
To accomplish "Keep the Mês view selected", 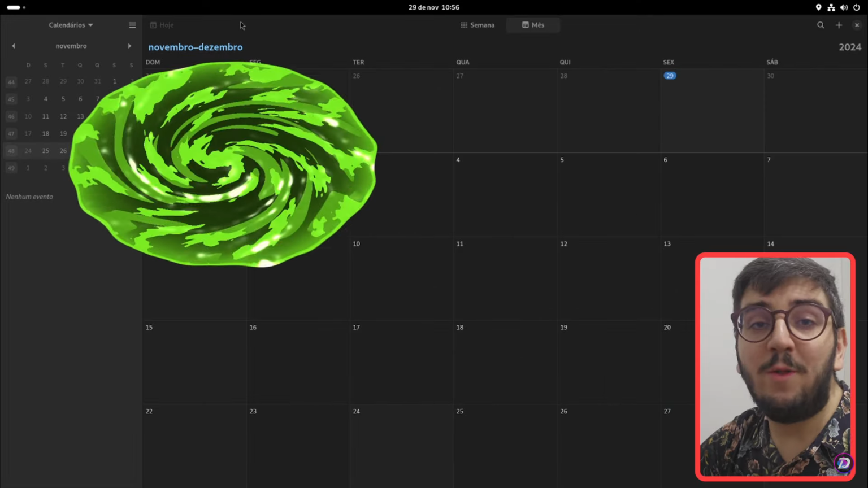I will tap(532, 25).
